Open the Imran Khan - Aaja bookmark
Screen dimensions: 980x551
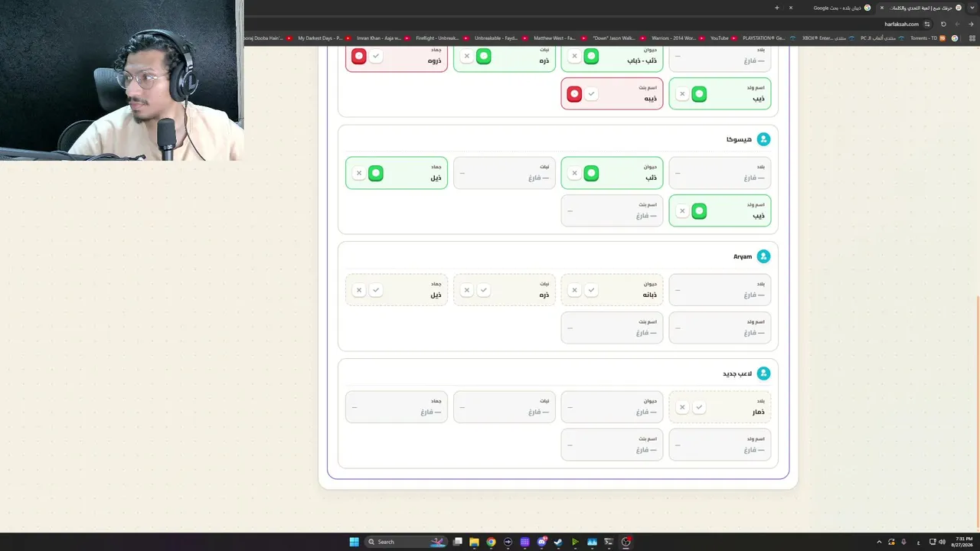[383, 37]
